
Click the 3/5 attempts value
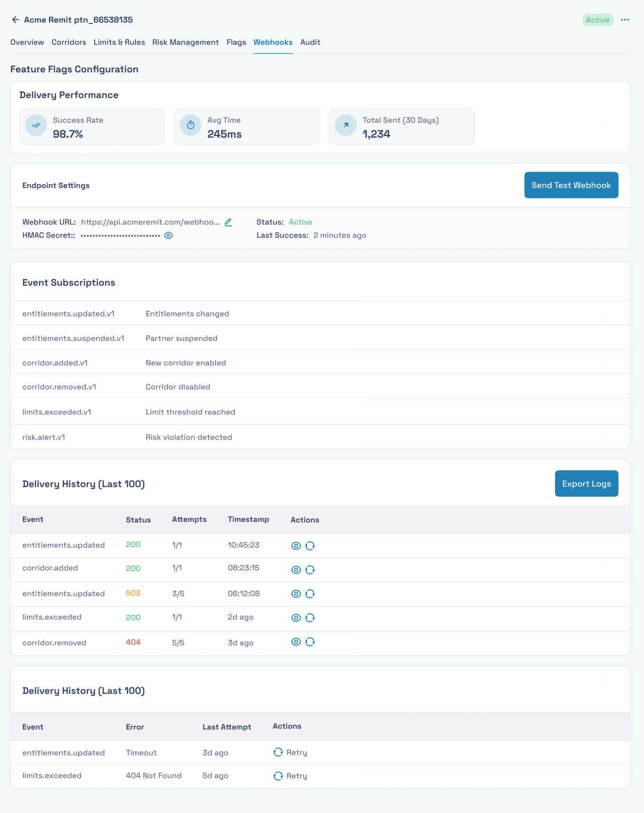point(178,594)
